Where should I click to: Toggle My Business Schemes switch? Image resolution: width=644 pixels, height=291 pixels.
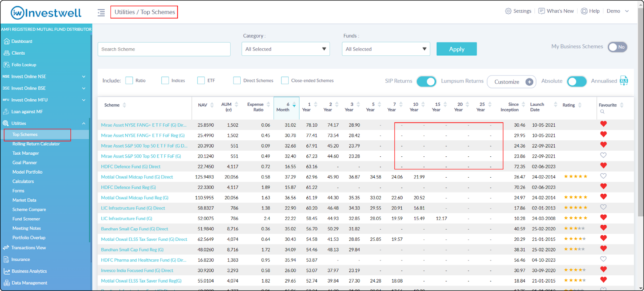(x=617, y=47)
